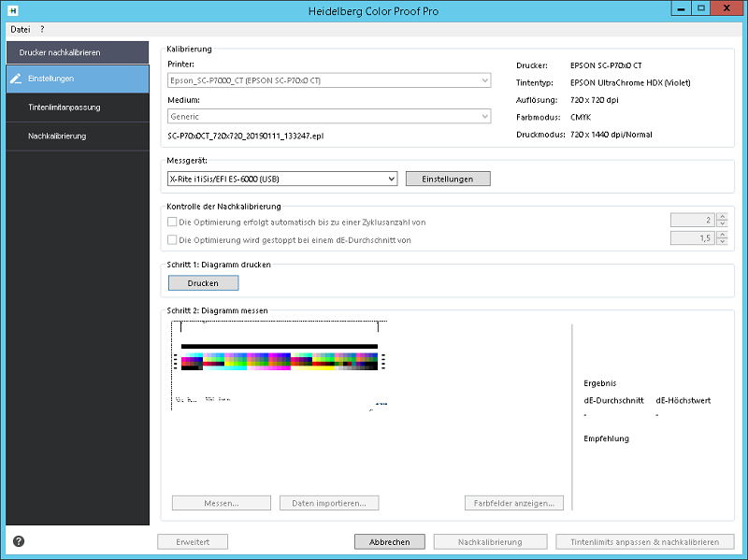Click the Einstellungen button next to Messgerät
Screen dimensions: 748x560
448,179
